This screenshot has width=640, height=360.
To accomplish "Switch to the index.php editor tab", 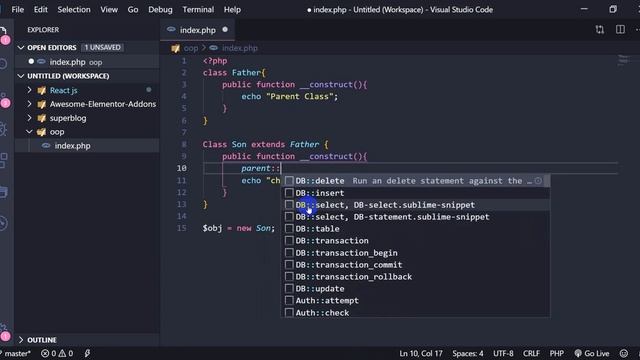I will 197,30.
